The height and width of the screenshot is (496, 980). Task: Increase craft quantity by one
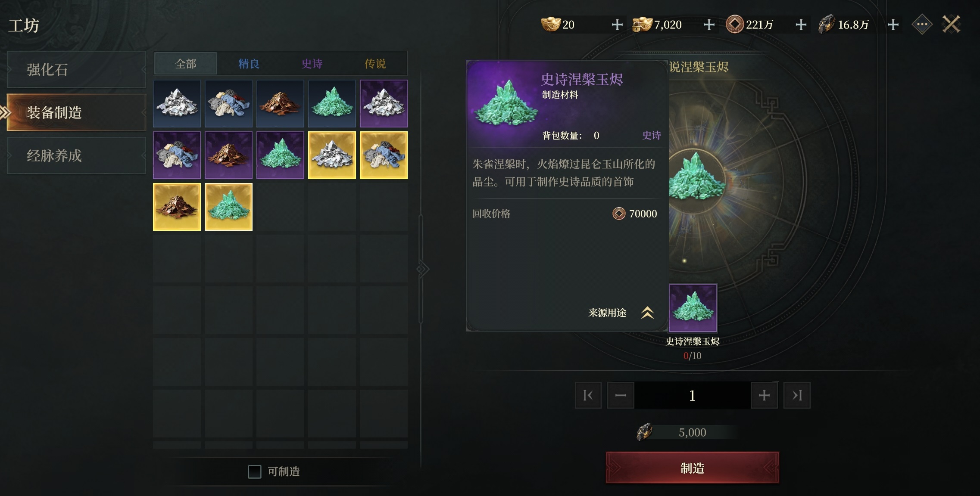coord(764,395)
